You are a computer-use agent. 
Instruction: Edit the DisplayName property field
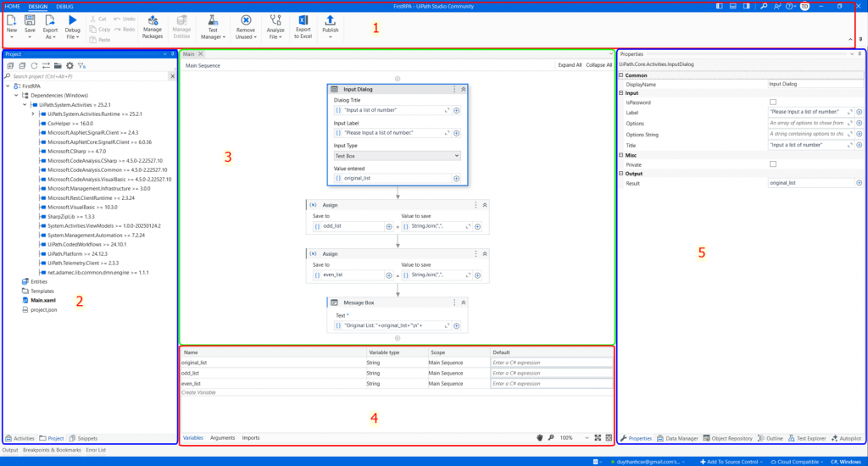pyautogui.click(x=815, y=84)
